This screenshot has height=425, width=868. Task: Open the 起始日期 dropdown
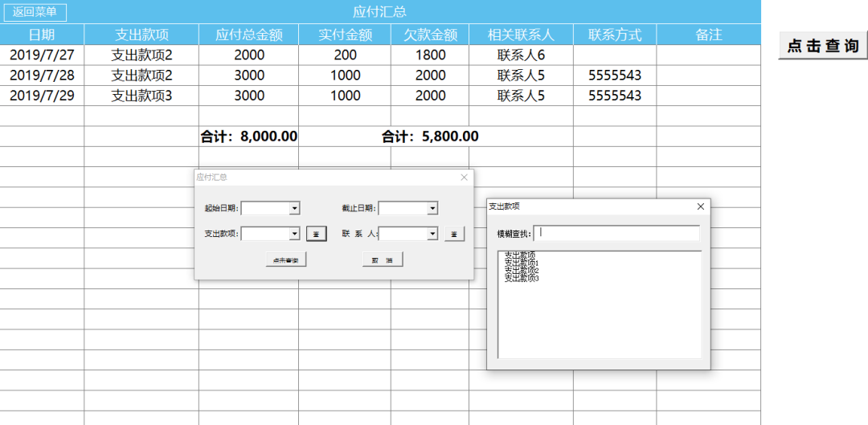294,208
